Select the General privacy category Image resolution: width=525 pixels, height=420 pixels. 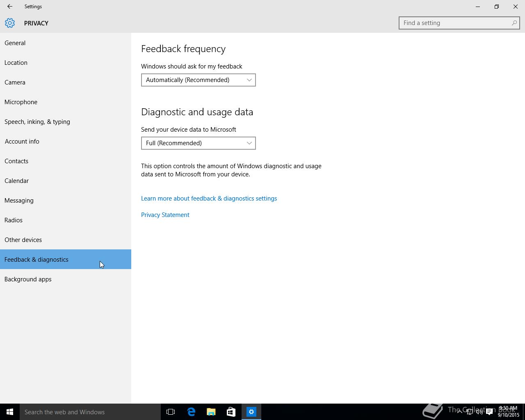66,43
